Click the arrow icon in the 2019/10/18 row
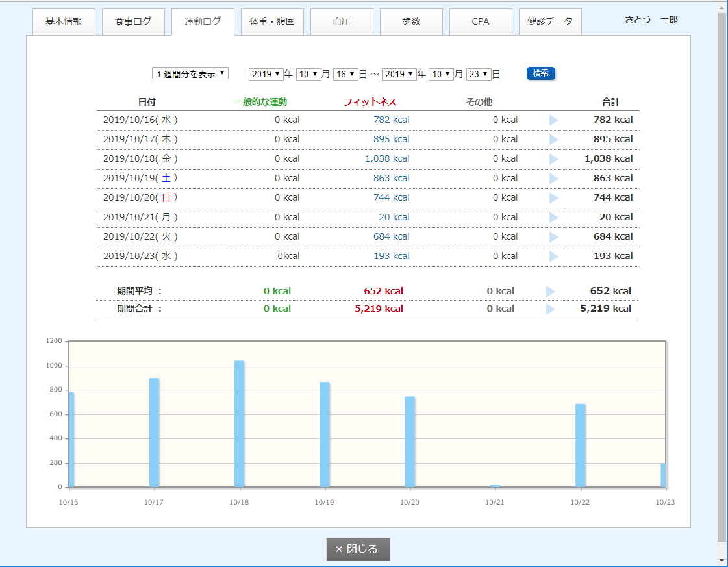This screenshot has width=728, height=567. [x=553, y=159]
